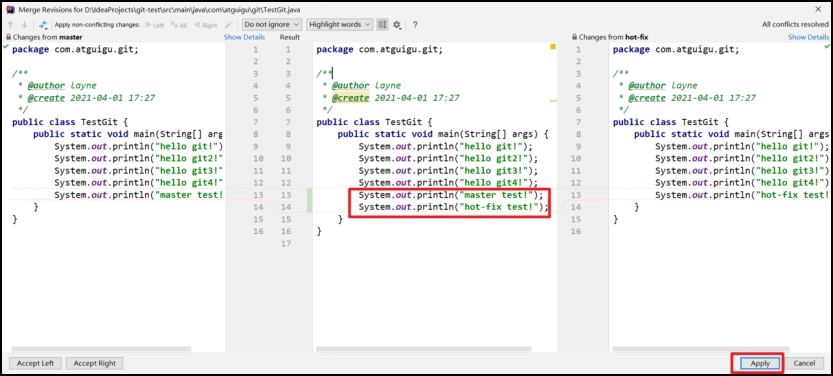Image resolution: width=833 pixels, height=376 pixels.
Task: Click 'hello git2!' line in master pane
Action: click(x=139, y=158)
